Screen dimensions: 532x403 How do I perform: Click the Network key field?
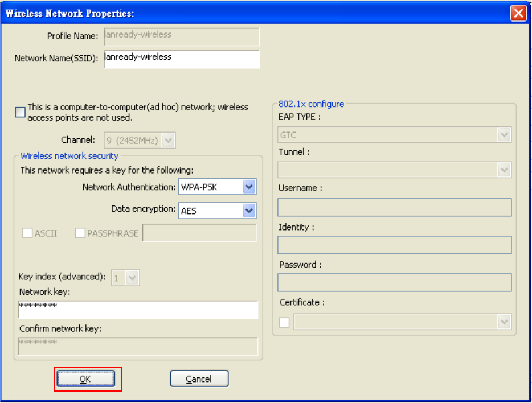coord(138,310)
